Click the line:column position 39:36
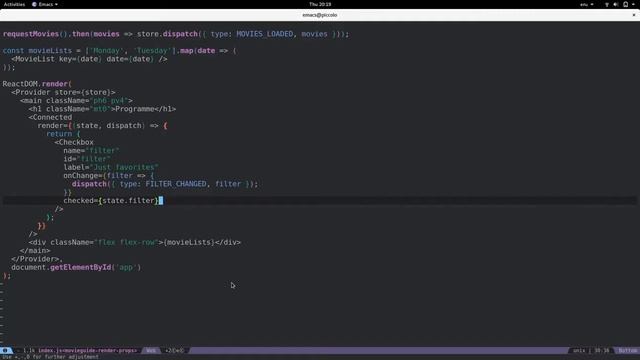The width and height of the screenshot is (640, 360). 602,350
